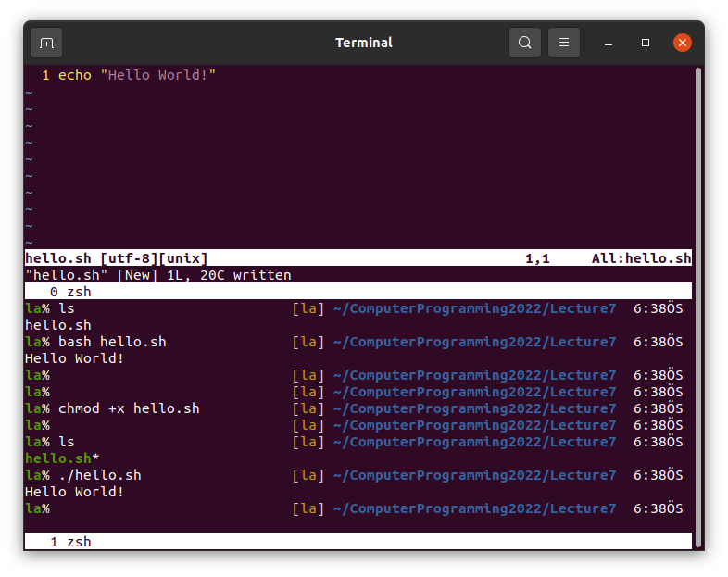Place cursor on the "echo" keyword in vim
Screen dimensions: 728x577
pyautogui.click(x=75, y=75)
